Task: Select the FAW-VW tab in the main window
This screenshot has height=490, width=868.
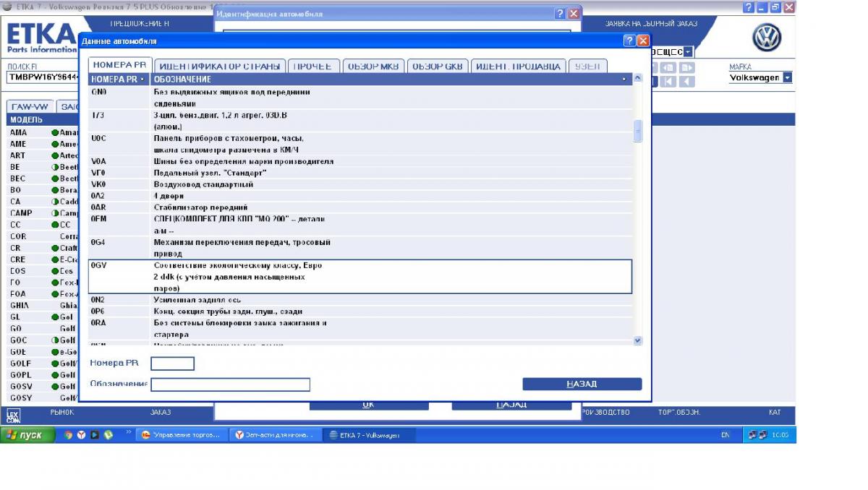Action: click(x=30, y=106)
